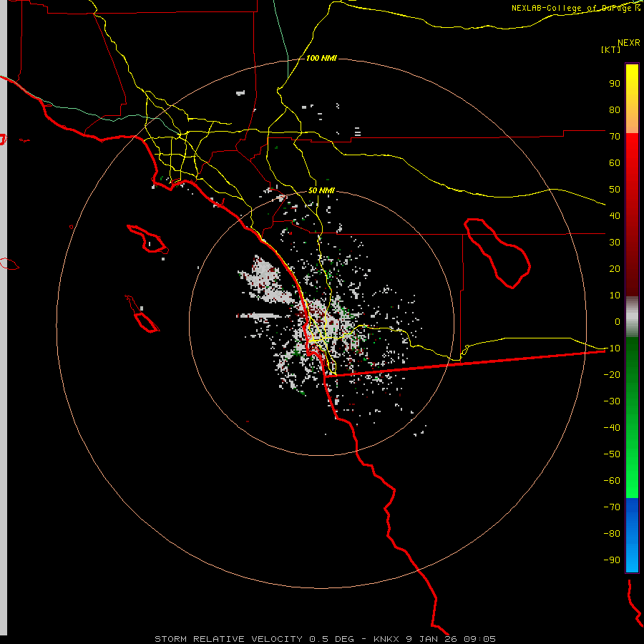The image size is (644, 644).
Task: Click the bright green segment of the color bar
Action: point(632,418)
